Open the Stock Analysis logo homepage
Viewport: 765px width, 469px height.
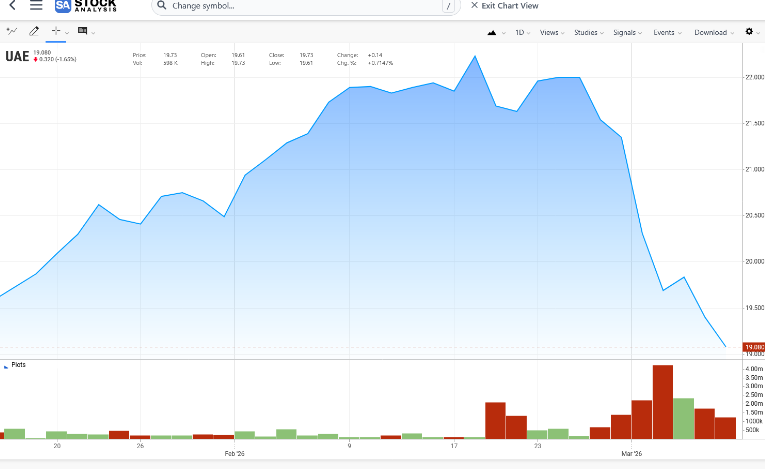(86, 6)
